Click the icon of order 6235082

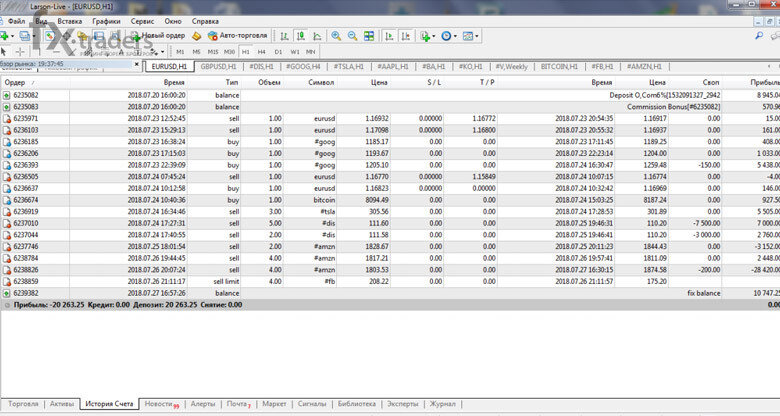pos(6,95)
